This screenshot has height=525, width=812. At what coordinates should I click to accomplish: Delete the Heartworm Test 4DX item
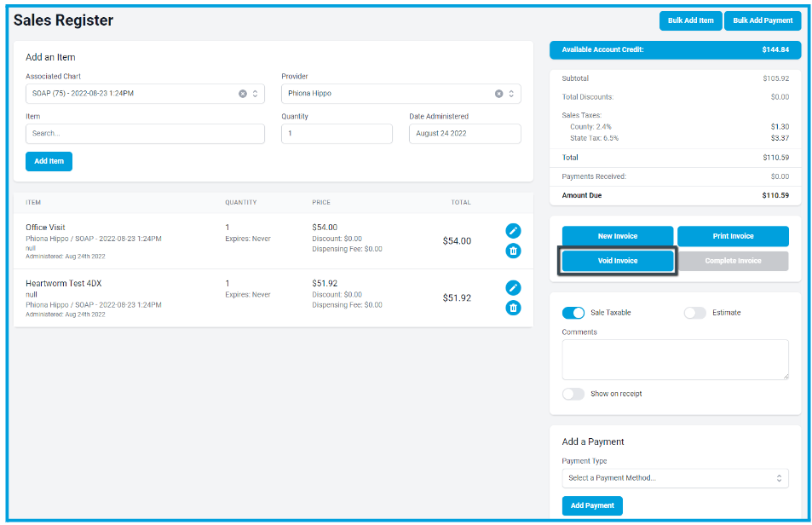tap(513, 308)
